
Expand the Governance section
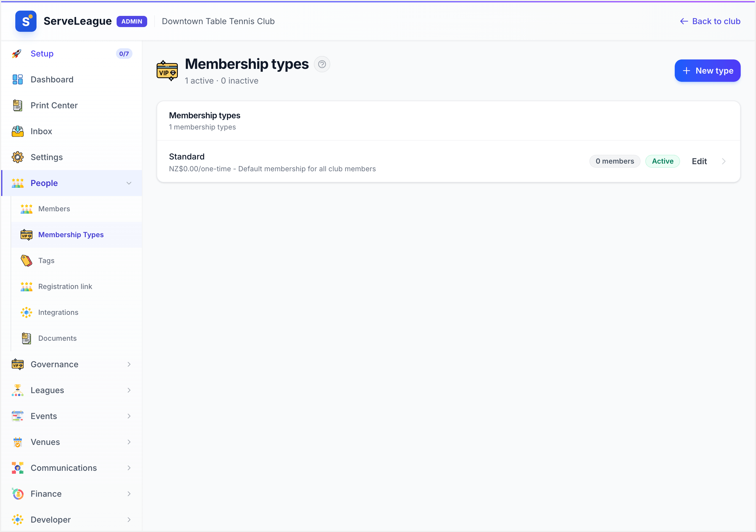coord(72,364)
